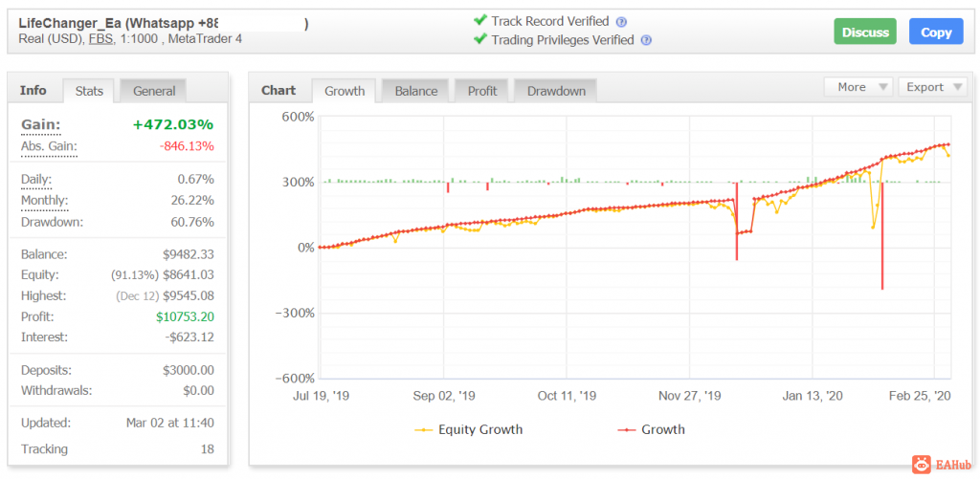Click the Track Record Verified green checkmark
This screenshot has height=479, width=980.
click(x=480, y=21)
